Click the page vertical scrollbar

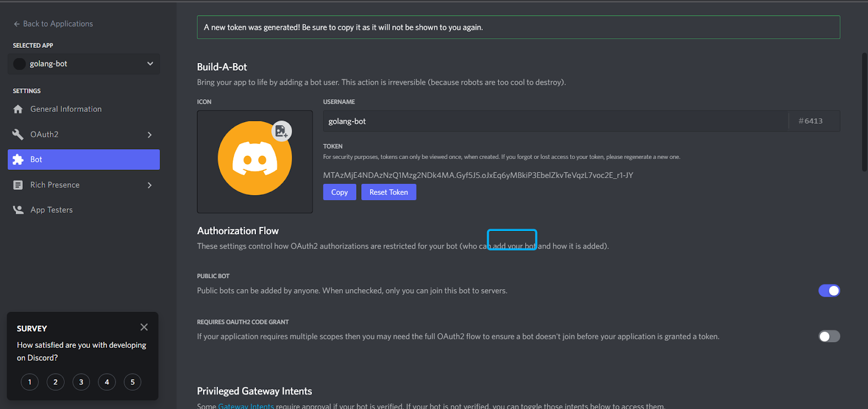tap(864, 112)
